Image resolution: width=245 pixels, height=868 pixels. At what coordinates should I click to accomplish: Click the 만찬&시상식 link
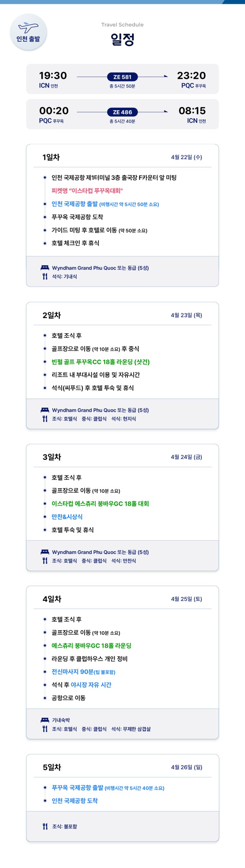pos(67,517)
